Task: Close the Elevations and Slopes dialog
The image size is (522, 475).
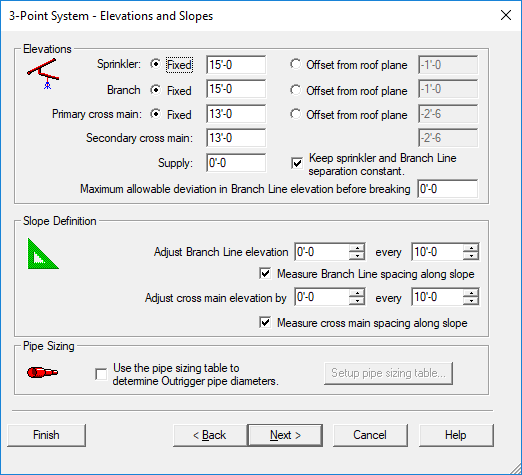Action: click(x=506, y=15)
